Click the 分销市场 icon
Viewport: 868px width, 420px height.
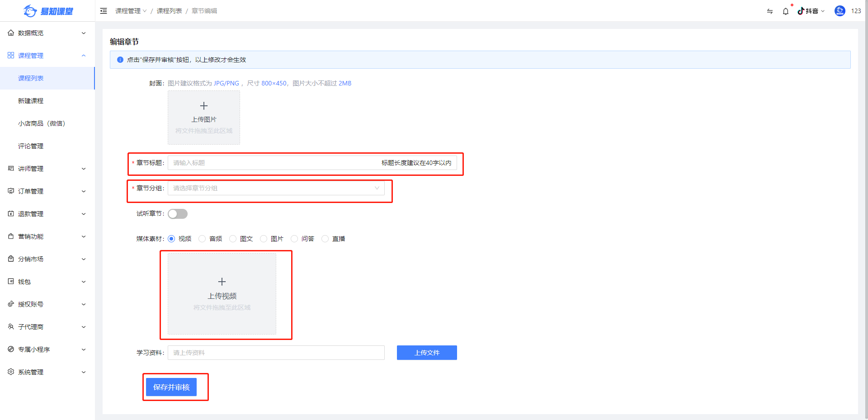tap(11, 259)
